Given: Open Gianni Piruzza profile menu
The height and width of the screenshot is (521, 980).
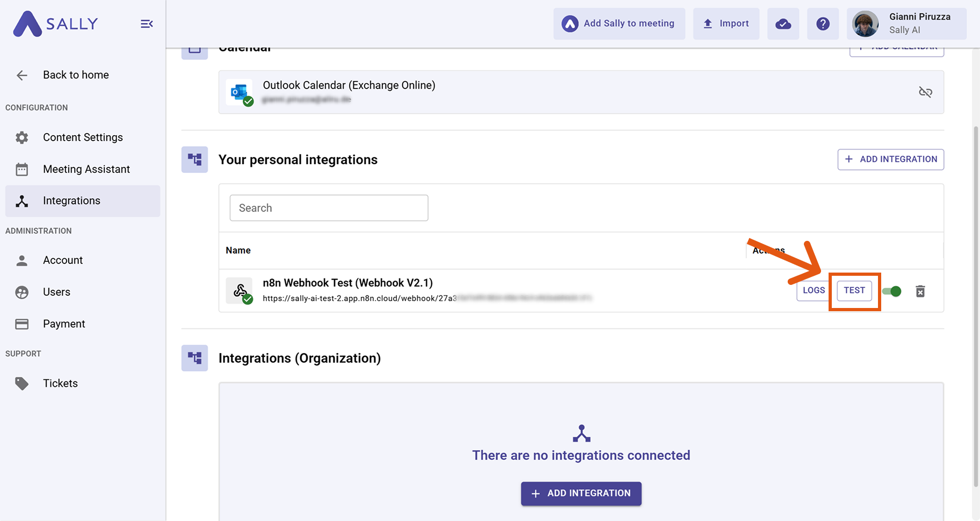Looking at the screenshot, I should 906,24.
